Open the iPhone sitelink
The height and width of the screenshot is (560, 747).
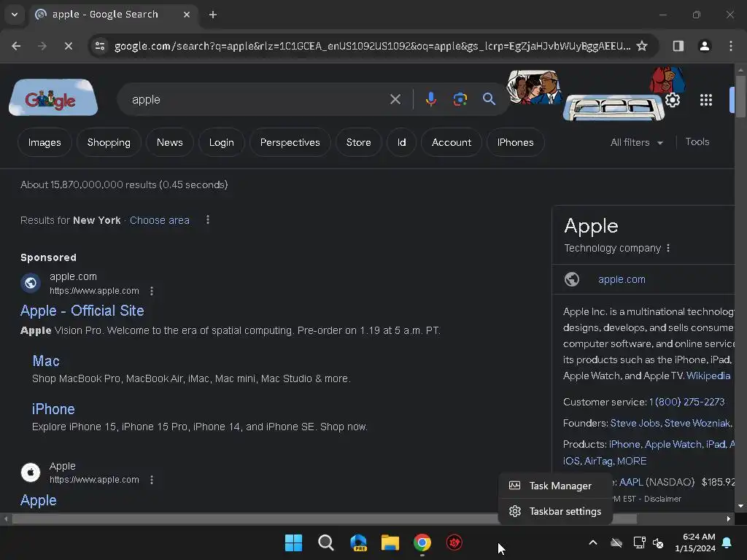coord(53,409)
